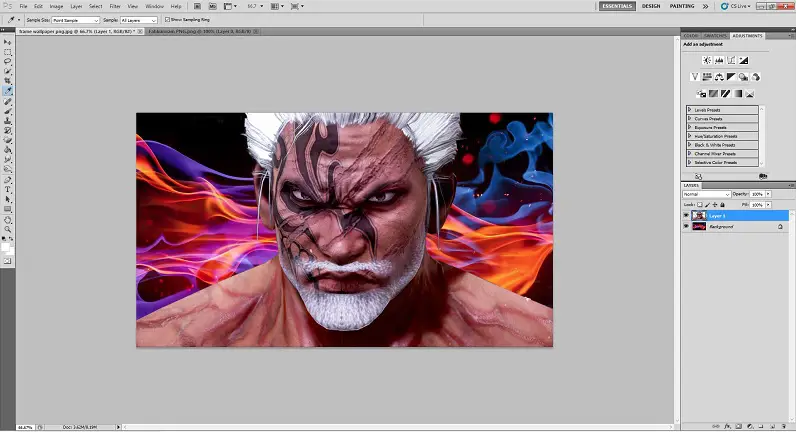Image resolution: width=796 pixels, height=432 pixels.
Task: Select the Eraser tool
Action: 7,140
